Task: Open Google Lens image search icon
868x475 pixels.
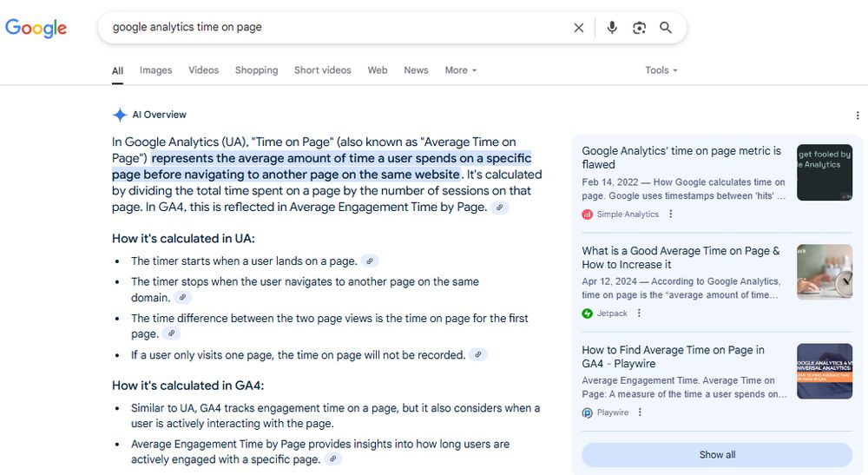Action: tap(640, 28)
